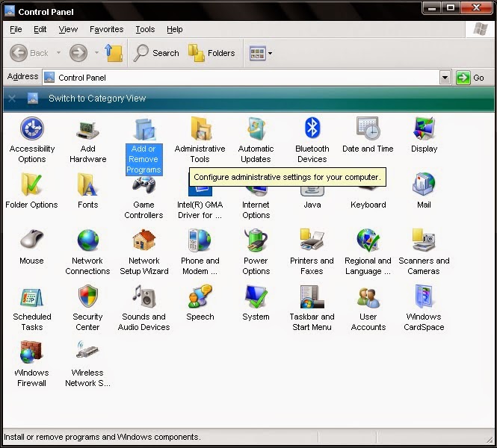Launch Network Setup Wizard icon
497x448 pixels.
pos(144,240)
